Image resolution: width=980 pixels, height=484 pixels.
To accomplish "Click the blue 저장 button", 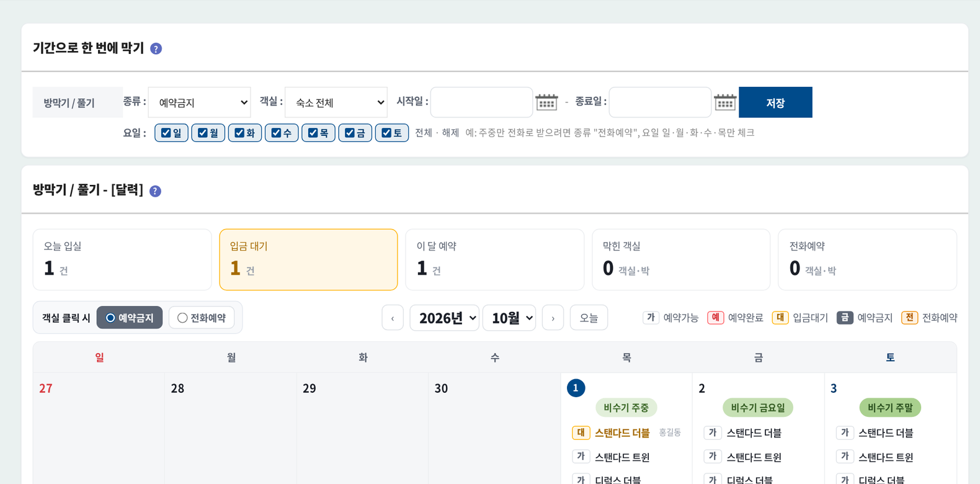I will click(775, 102).
